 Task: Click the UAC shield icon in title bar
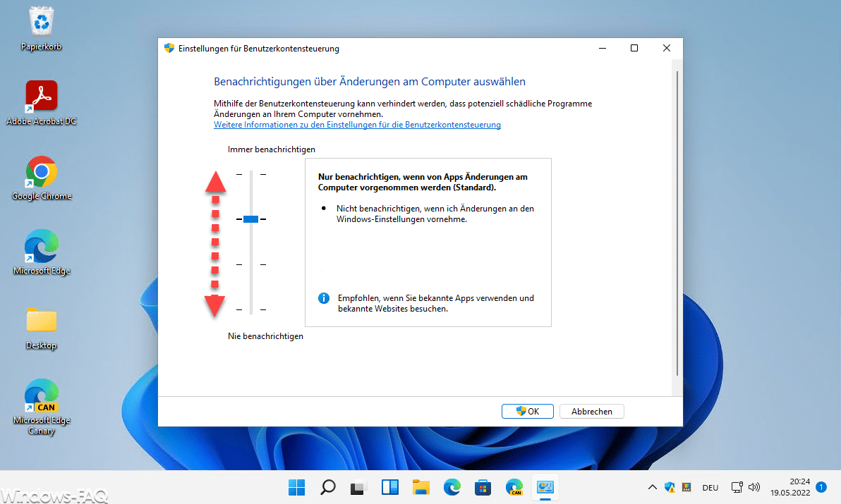click(x=169, y=48)
